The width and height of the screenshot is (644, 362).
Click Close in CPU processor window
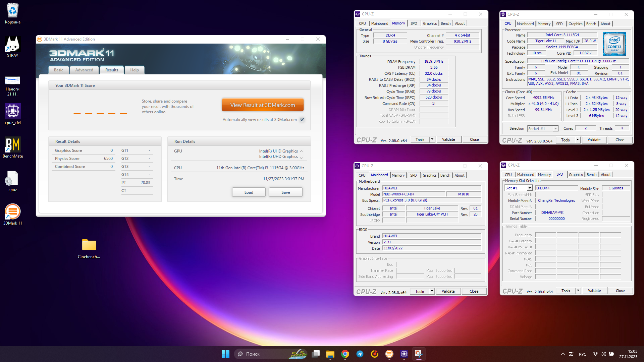pyautogui.click(x=620, y=140)
